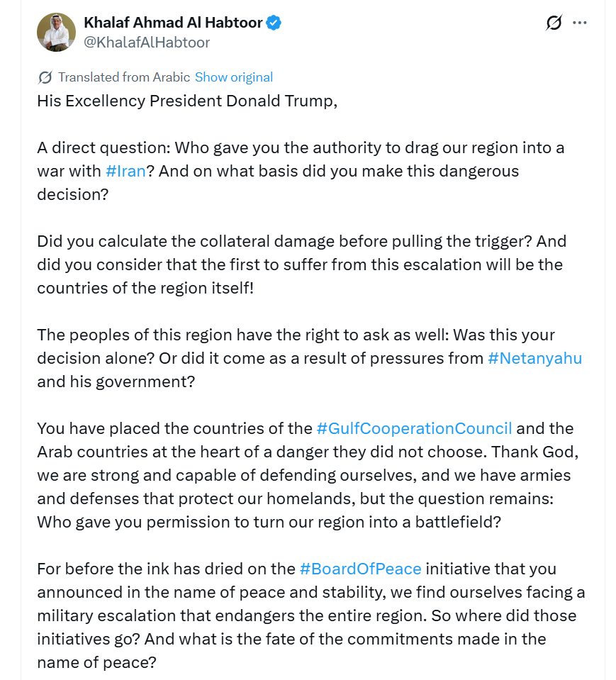Show original Arabic post text

[234, 77]
